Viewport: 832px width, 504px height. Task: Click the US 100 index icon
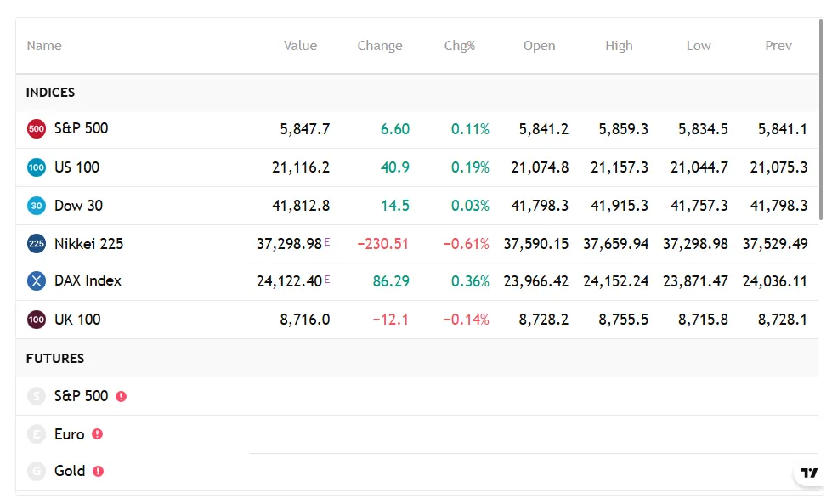coord(36,167)
